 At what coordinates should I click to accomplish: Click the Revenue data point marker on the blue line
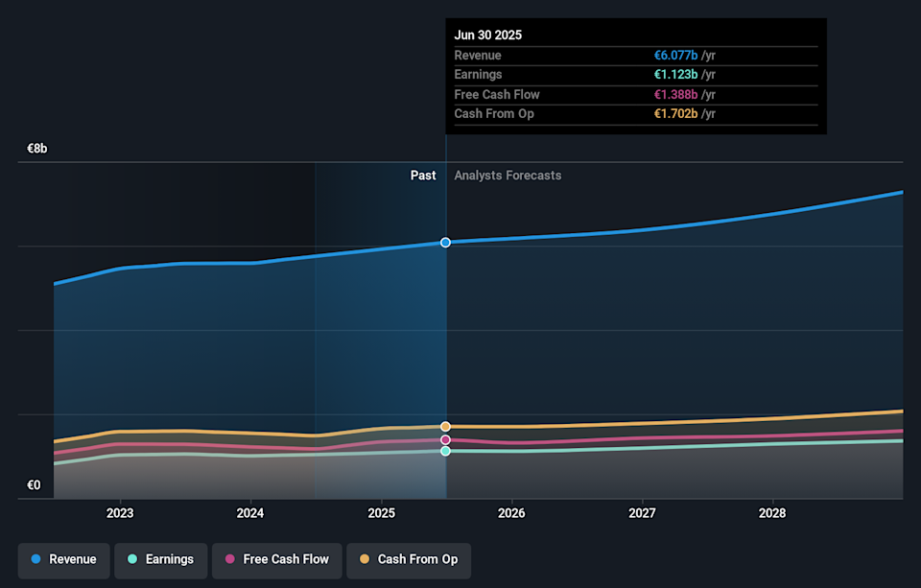(446, 243)
